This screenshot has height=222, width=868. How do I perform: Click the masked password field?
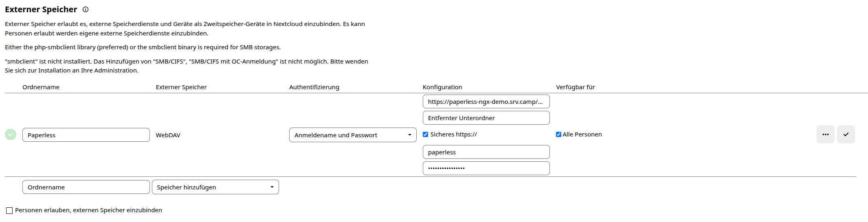(486, 168)
